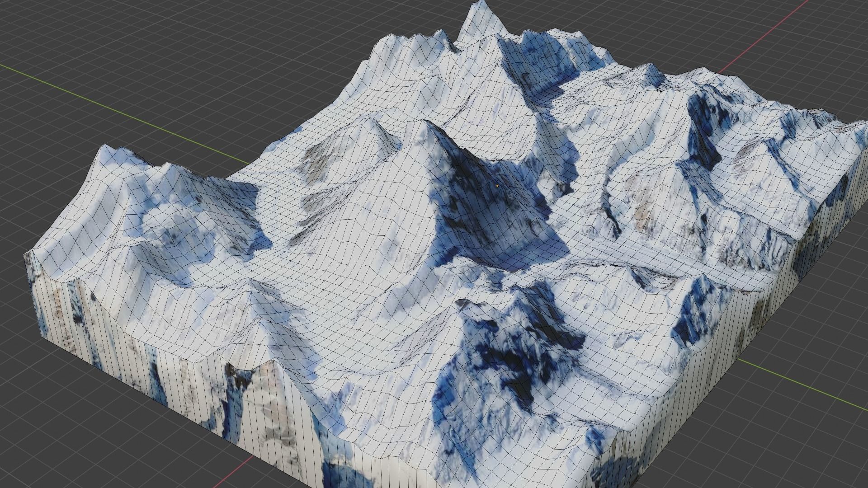Click the tallest peak tip at the top center
The image size is (868, 488).
tap(481, 3)
